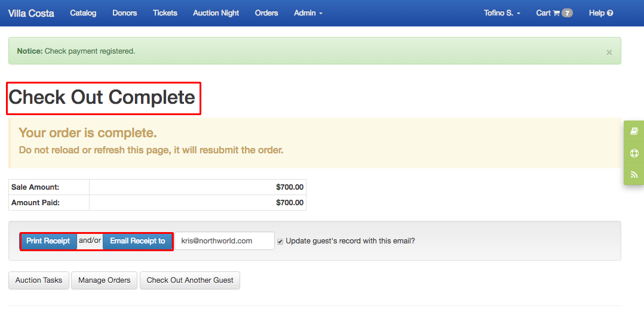Image resolution: width=644 pixels, height=315 pixels.
Task: Click the Villa Costa brand link
Action: (x=31, y=13)
